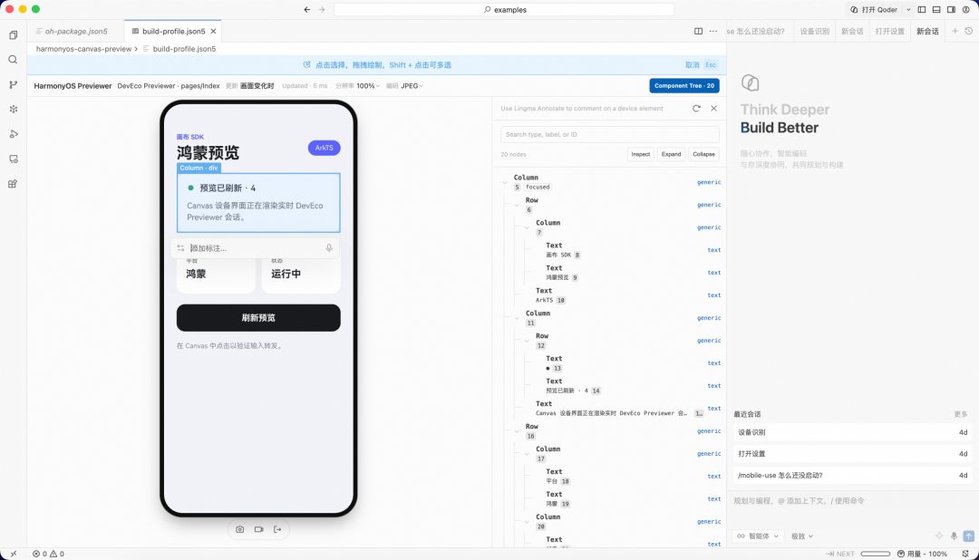
Task: Switch to the oh-package.json5 tab
Action: [x=75, y=31]
